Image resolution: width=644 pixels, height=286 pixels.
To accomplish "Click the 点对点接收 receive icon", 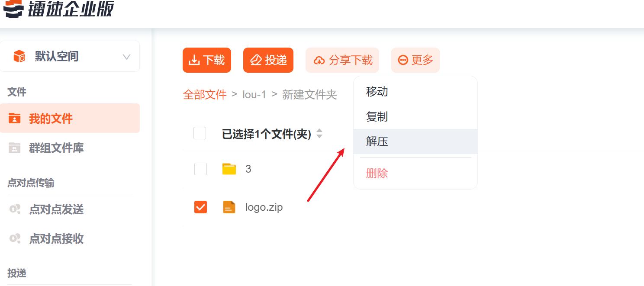I will [15, 238].
